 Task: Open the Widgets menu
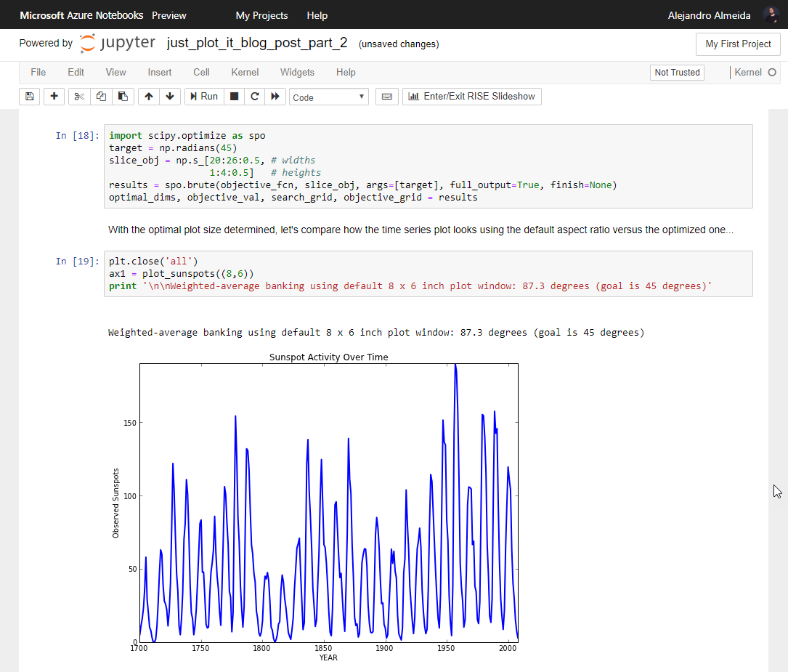click(297, 73)
